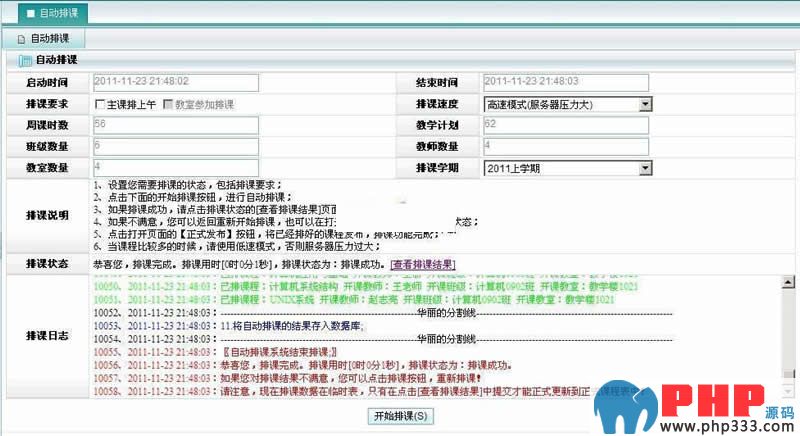Select log line 10051 UNIX系统
Image resolution: width=800 pixels, height=436 pixels.
point(354,300)
